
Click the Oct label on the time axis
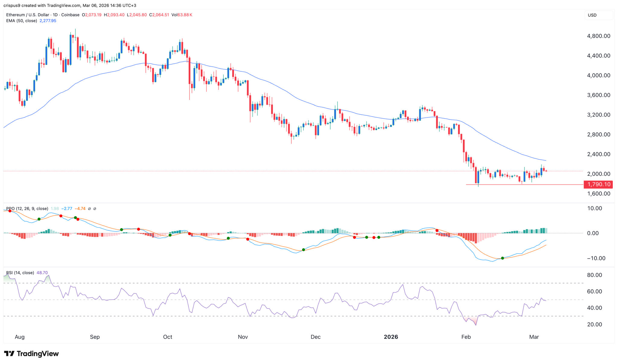tap(167, 337)
